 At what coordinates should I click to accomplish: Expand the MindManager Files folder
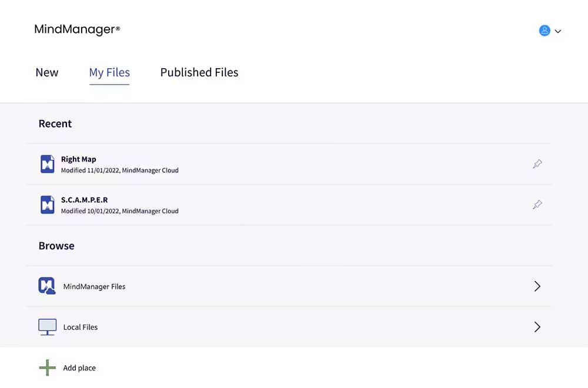536,286
